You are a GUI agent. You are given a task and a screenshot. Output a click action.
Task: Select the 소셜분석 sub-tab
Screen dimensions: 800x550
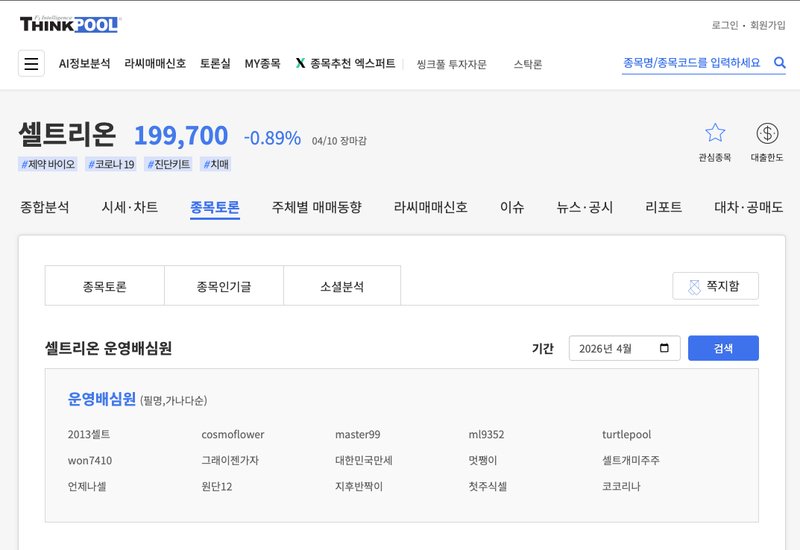coord(342,286)
